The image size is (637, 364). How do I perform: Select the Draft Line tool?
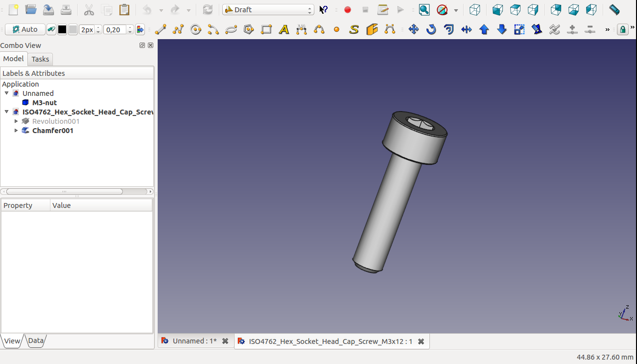161,30
